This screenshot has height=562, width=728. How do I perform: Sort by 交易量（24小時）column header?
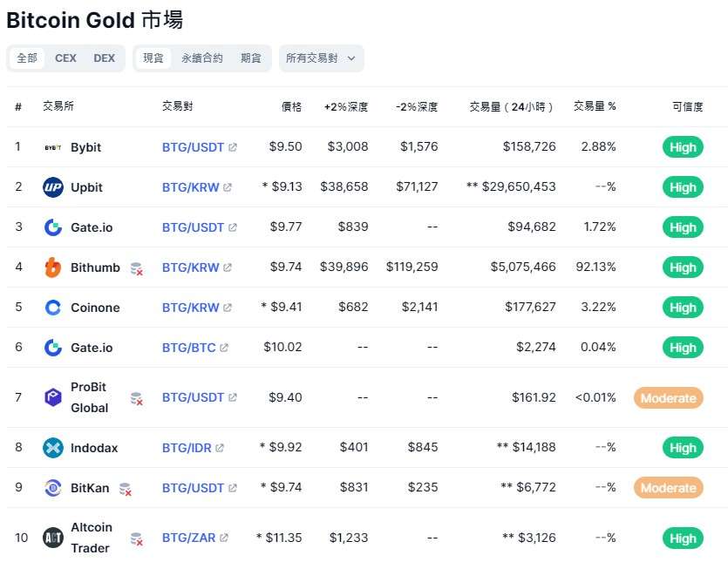[x=511, y=107]
